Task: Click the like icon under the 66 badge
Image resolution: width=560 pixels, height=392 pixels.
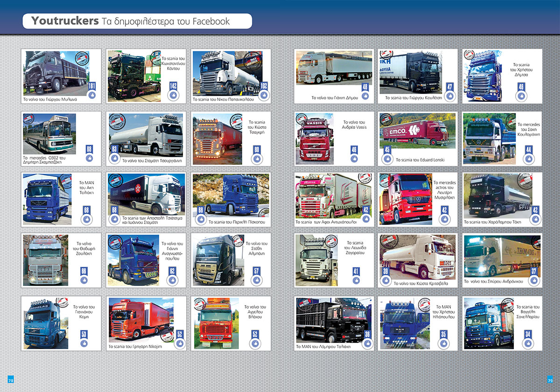Action: pyautogui.click(x=84, y=280)
